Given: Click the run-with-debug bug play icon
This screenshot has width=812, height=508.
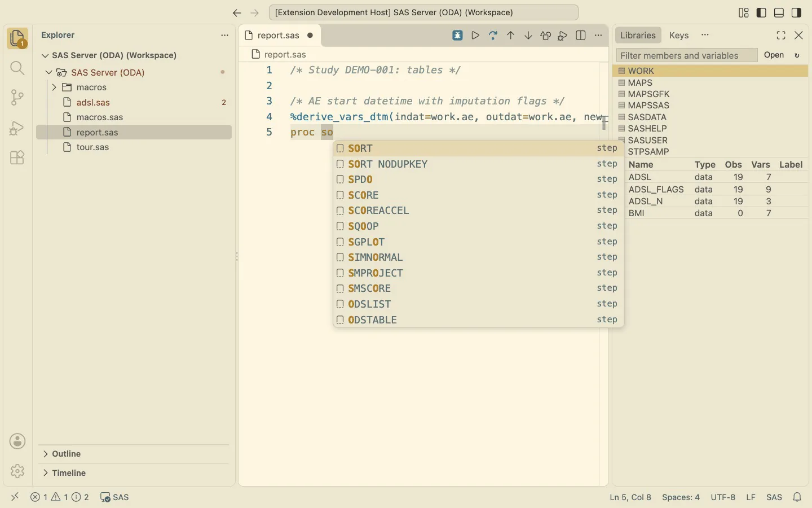Looking at the screenshot, I should [563, 36].
